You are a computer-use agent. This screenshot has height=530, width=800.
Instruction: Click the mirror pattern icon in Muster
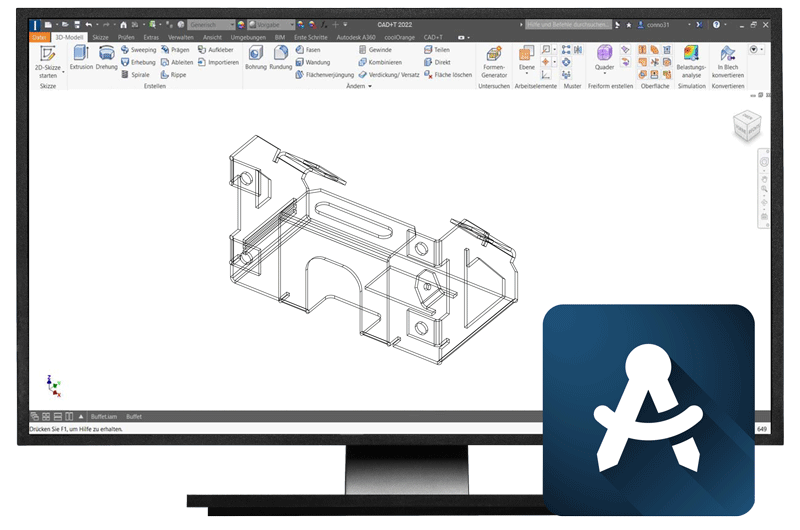(x=578, y=49)
